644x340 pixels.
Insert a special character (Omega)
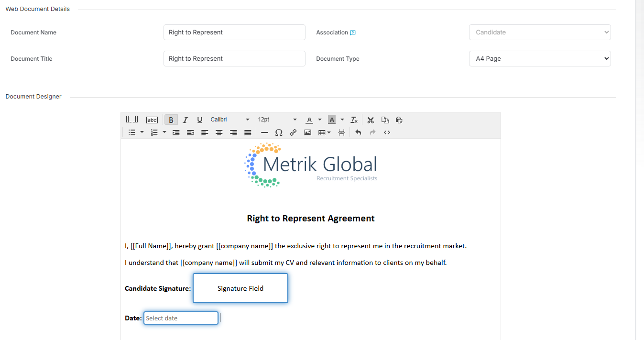pyautogui.click(x=279, y=132)
